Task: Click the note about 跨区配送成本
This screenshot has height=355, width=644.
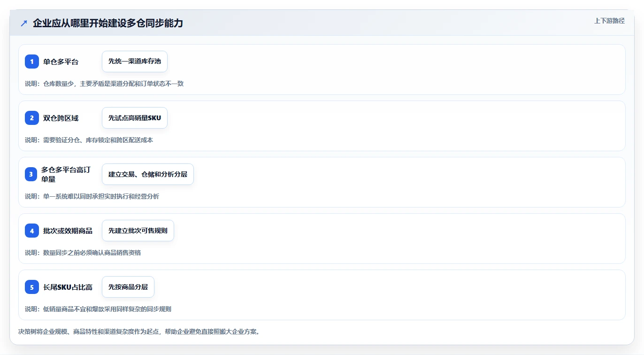Action: [x=89, y=140]
